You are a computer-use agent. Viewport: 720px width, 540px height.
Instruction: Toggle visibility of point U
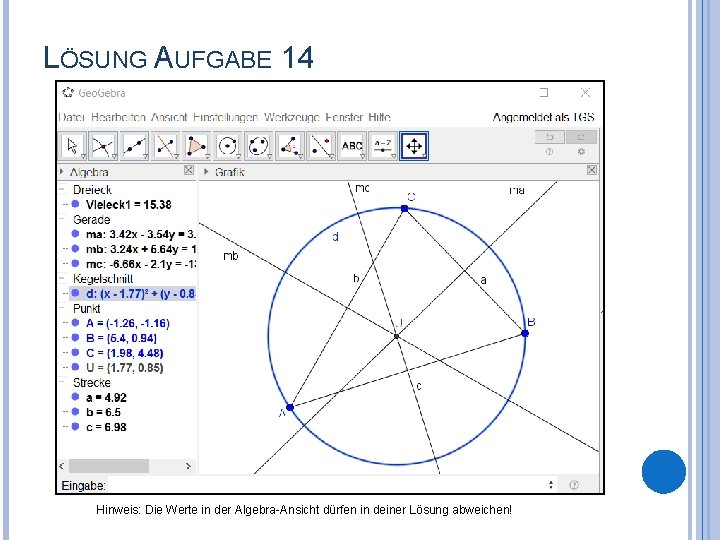[x=76, y=367]
